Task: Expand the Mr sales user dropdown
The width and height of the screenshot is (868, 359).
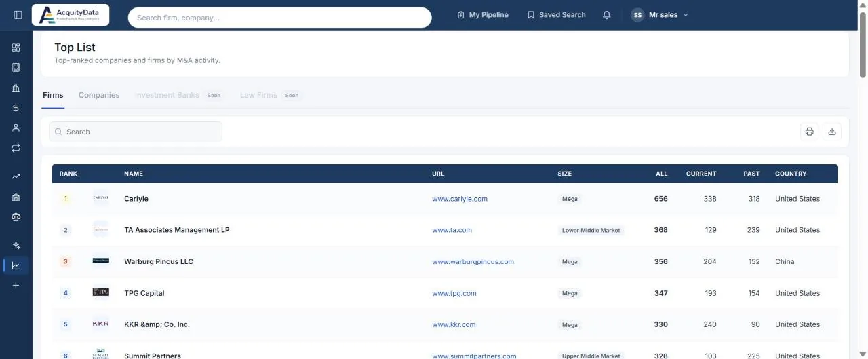Action: tap(660, 15)
